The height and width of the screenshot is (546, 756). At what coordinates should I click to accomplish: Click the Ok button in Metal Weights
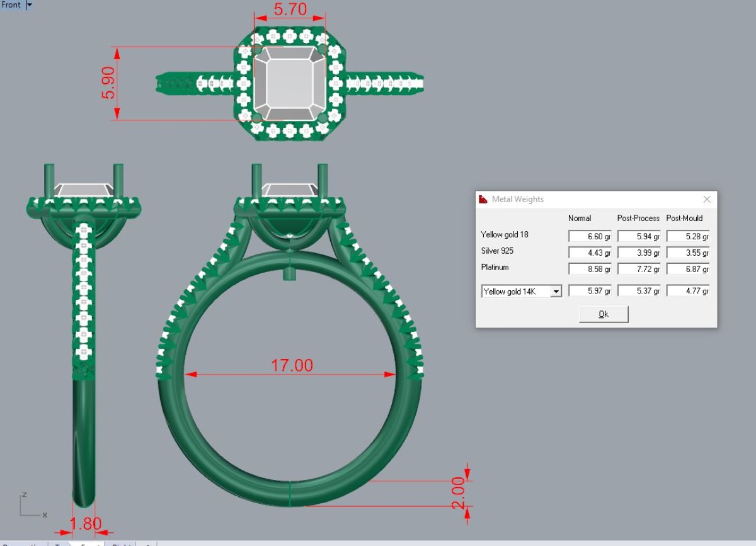tap(603, 314)
